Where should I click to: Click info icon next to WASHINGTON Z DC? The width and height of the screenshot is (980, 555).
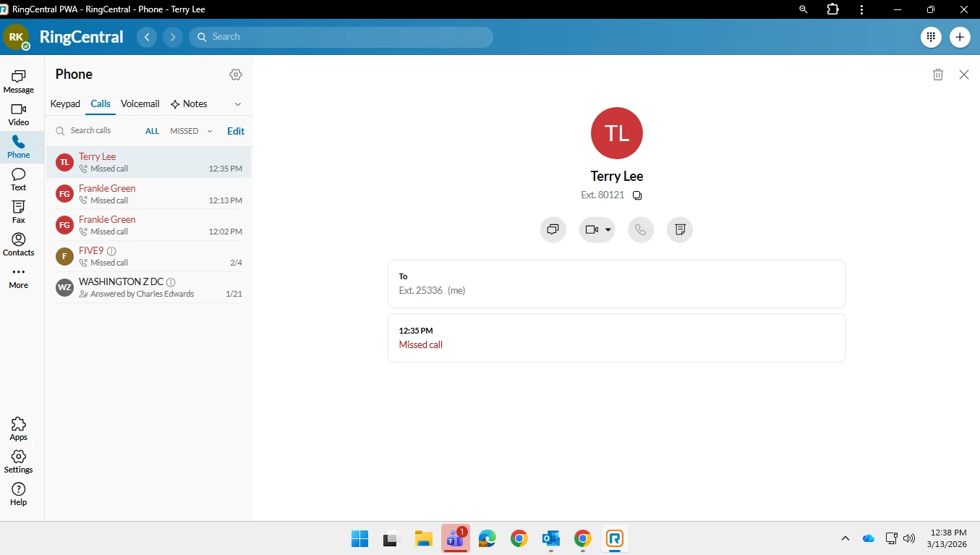tap(171, 282)
